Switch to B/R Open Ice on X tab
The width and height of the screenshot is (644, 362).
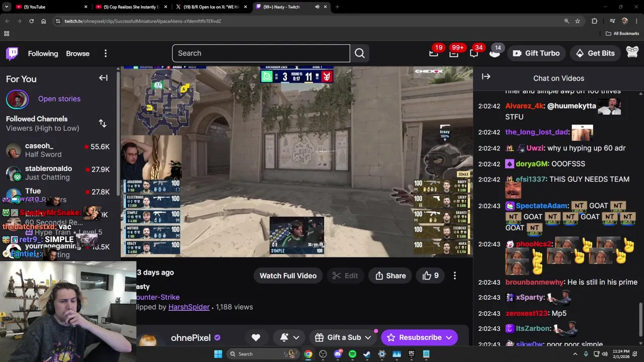(211, 7)
